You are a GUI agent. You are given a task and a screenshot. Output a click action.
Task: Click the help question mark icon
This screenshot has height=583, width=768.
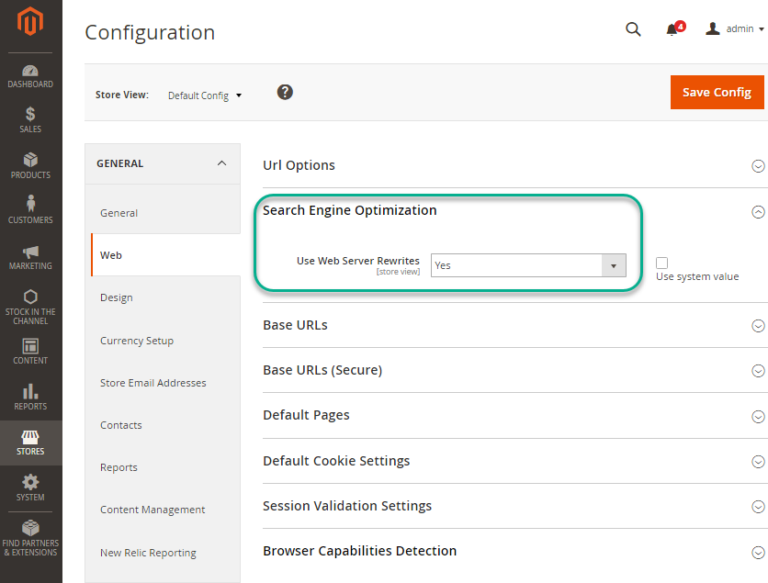coord(285,92)
